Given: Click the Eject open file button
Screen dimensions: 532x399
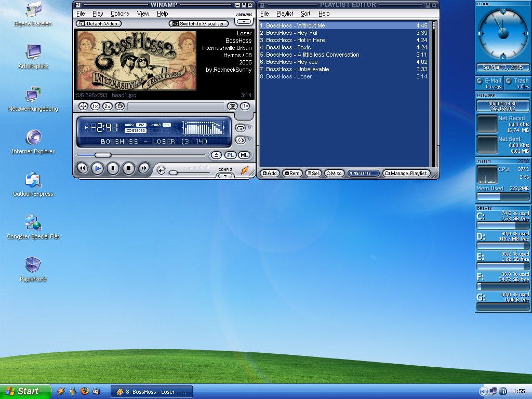Looking at the screenshot, I should pyautogui.click(x=216, y=155).
